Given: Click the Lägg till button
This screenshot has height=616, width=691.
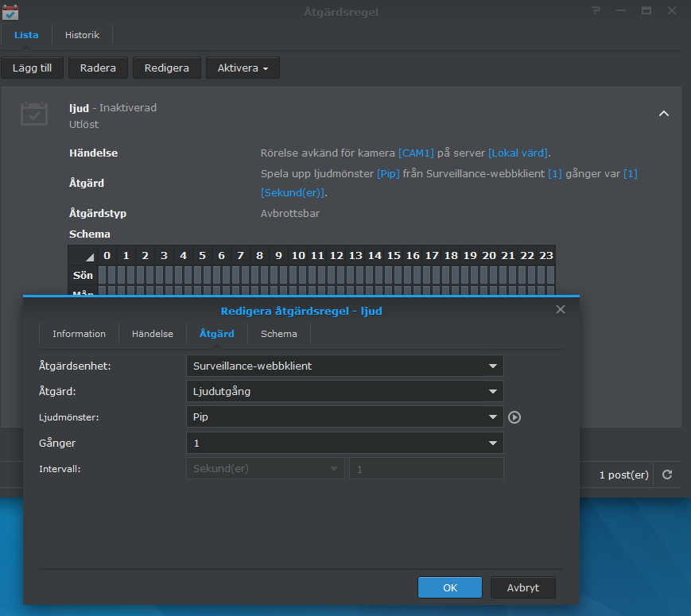Looking at the screenshot, I should click(32, 68).
